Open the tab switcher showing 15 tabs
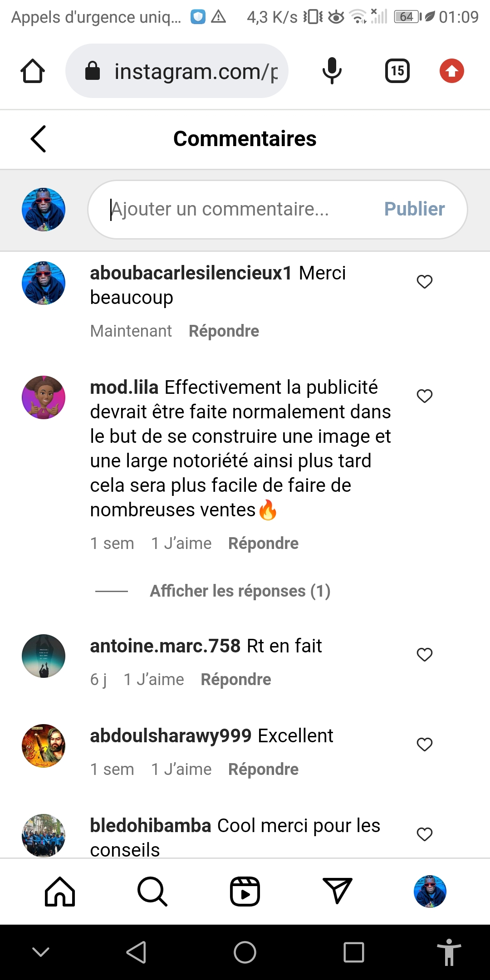490x980 pixels. point(397,71)
